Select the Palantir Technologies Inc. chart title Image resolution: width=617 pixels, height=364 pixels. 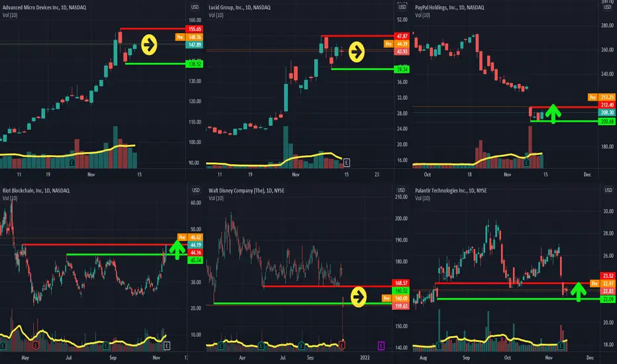click(x=451, y=191)
